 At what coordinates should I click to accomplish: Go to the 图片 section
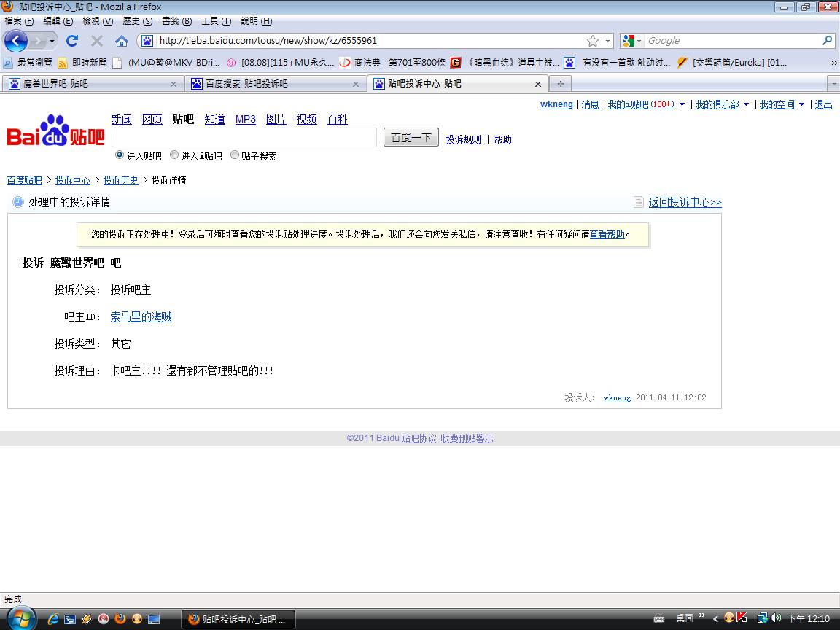pyautogui.click(x=276, y=119)
